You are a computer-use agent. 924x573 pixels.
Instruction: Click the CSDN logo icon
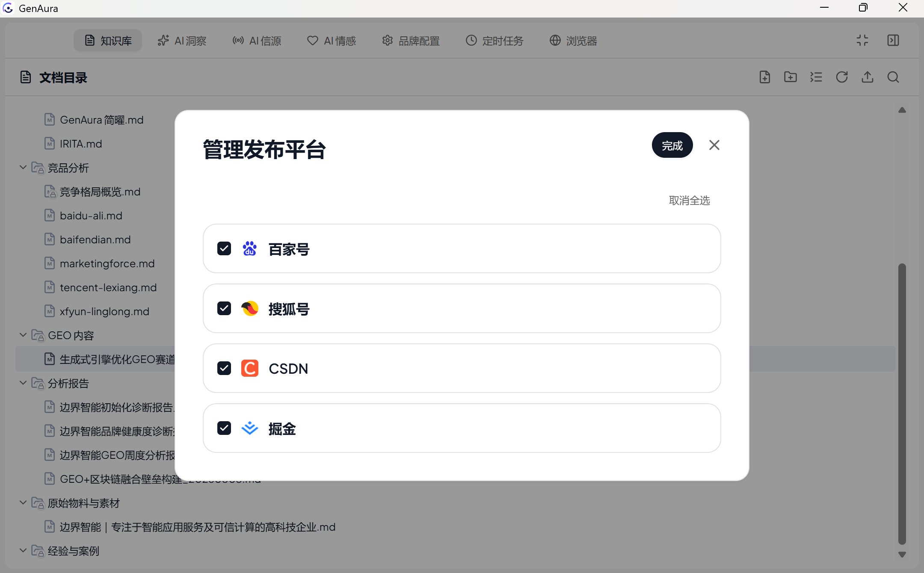click(x=250, y=368)
